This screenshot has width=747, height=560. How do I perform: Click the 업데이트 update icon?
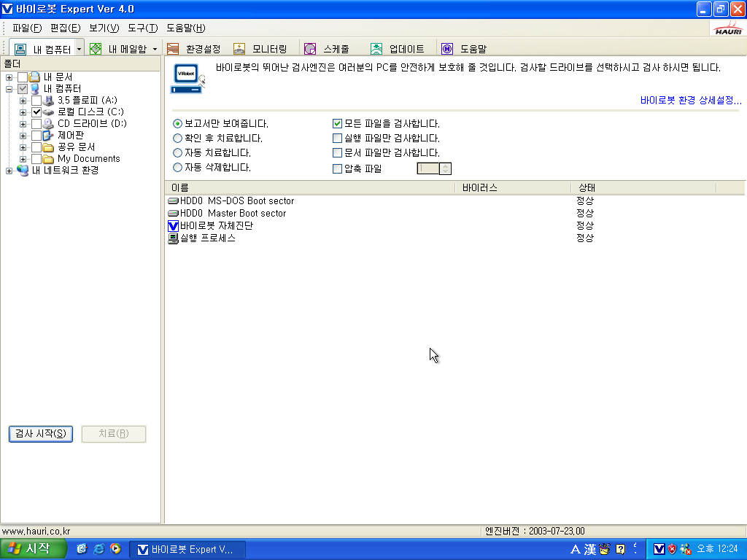[x=376, y=49]
